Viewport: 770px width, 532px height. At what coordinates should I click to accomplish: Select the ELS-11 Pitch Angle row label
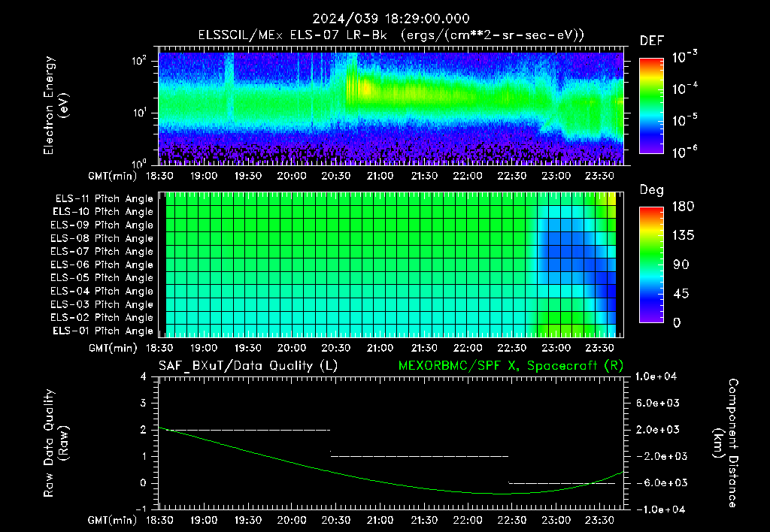click(x=104, y=199)
